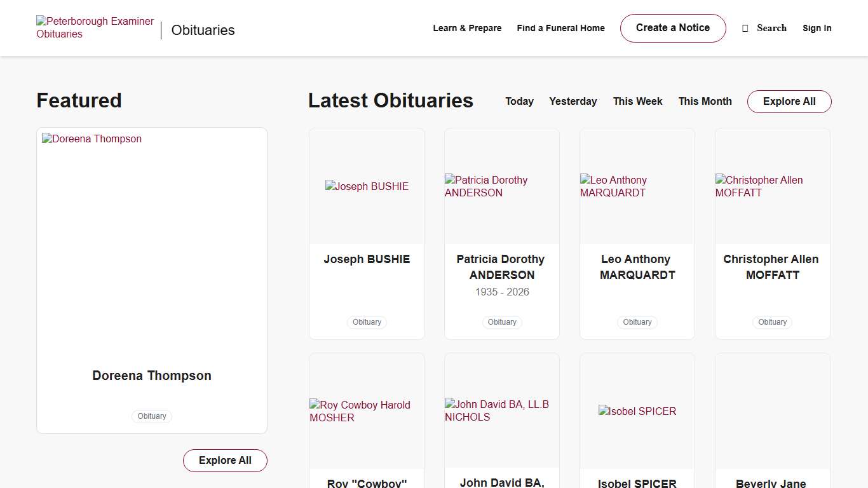Select the This Month filter

[705, 101]
